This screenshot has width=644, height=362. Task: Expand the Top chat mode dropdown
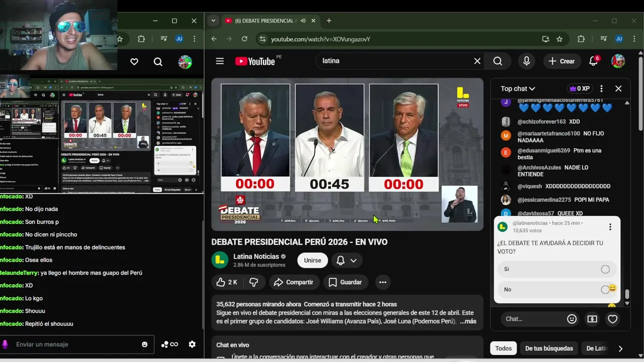point(518,88)
